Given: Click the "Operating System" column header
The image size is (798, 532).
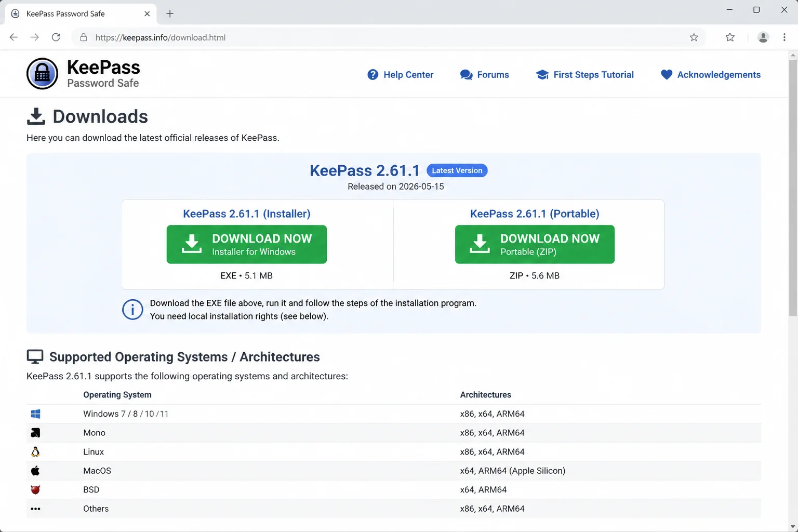Looking at the screenshot, I should (117, 395).
